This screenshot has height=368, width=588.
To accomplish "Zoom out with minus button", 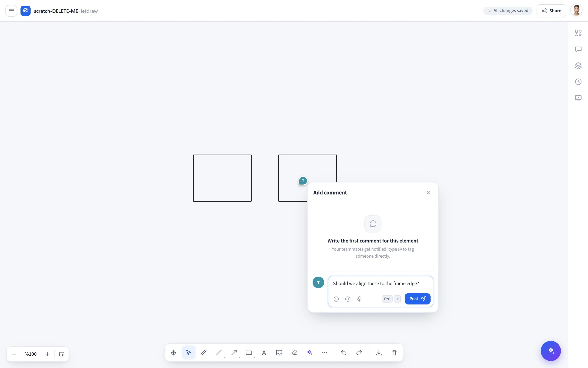I will [14, 354].
